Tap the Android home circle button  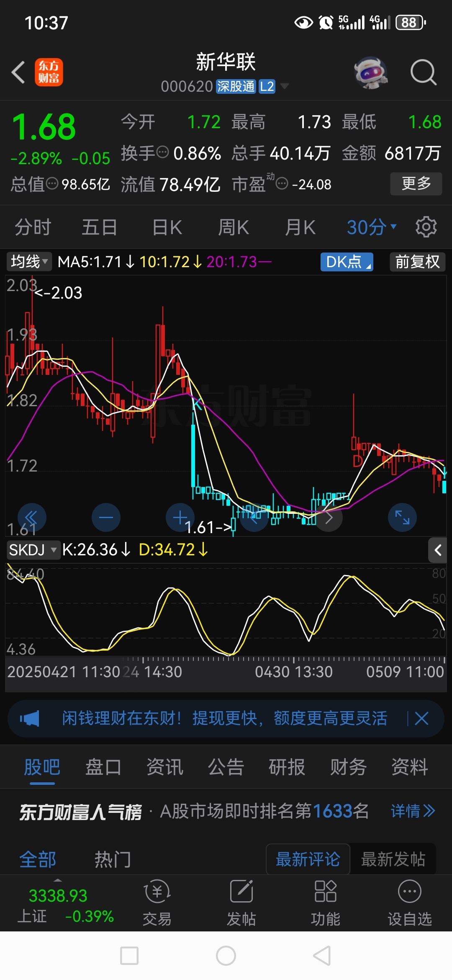[x=226, y=956]
